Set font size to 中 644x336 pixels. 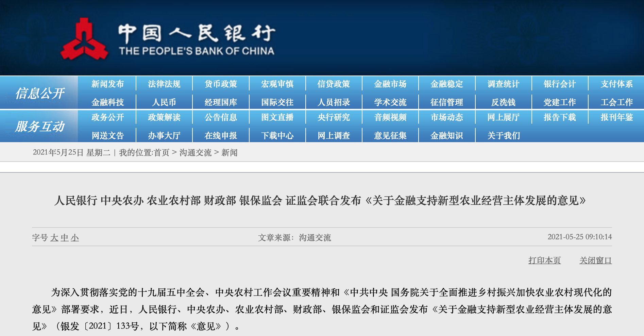64,238
